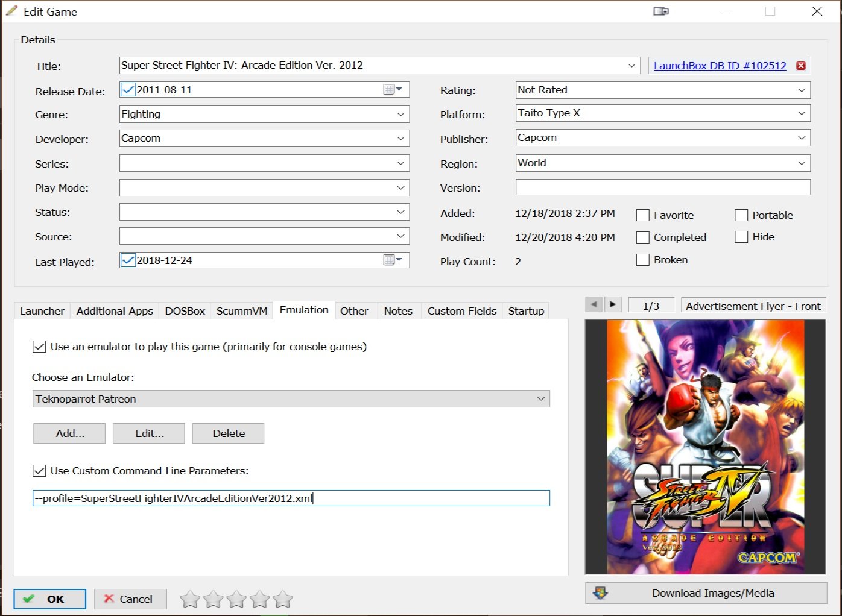Click the Delete emulator button
The width and height of the screenshot is (842, 616).
229,433
